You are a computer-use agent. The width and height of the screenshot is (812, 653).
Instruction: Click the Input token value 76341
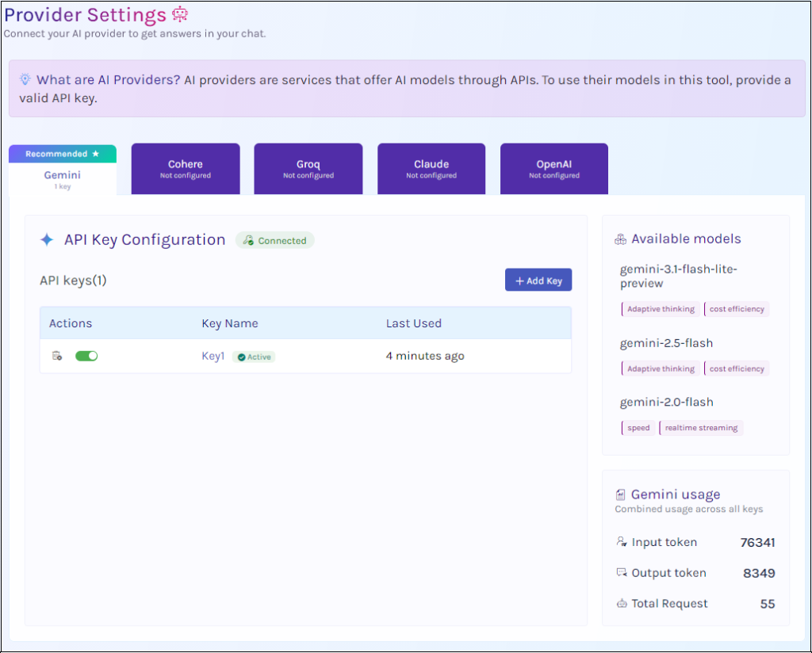pos(757,542)
